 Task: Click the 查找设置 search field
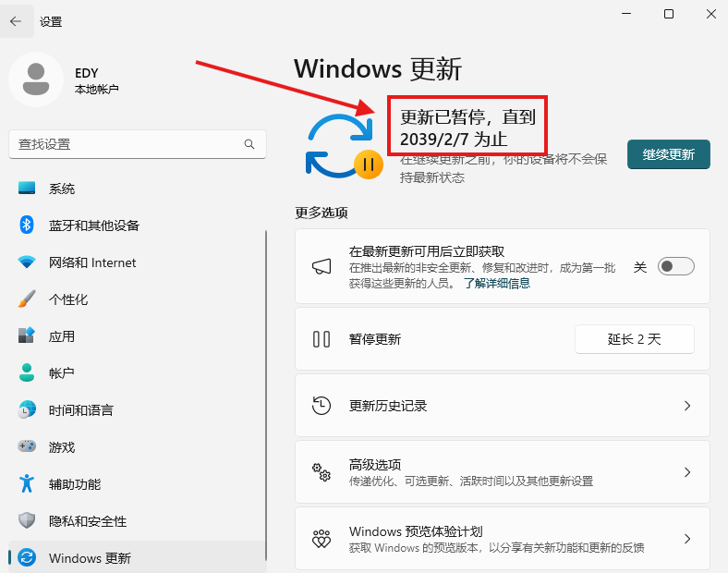[138, 144]
